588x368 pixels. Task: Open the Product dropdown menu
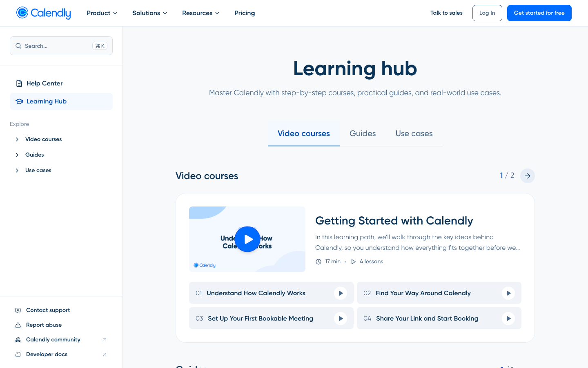(102, 13)
